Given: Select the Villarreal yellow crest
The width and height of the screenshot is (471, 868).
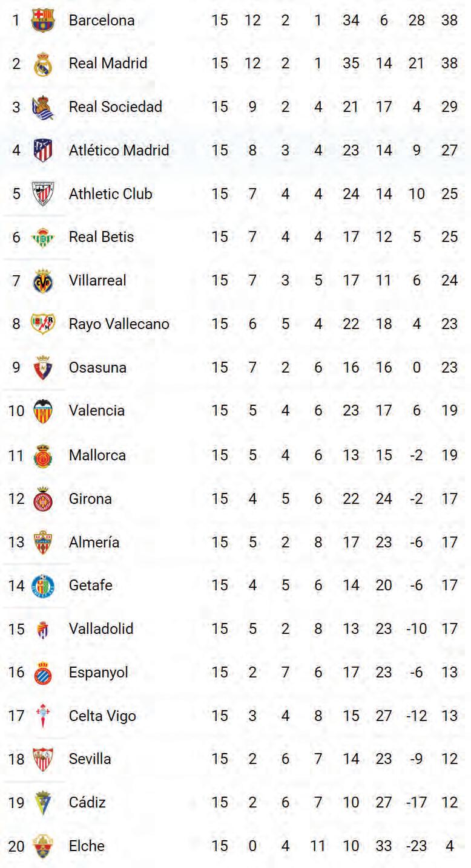Looking at the screenshot, I should [x=42, y=281].
